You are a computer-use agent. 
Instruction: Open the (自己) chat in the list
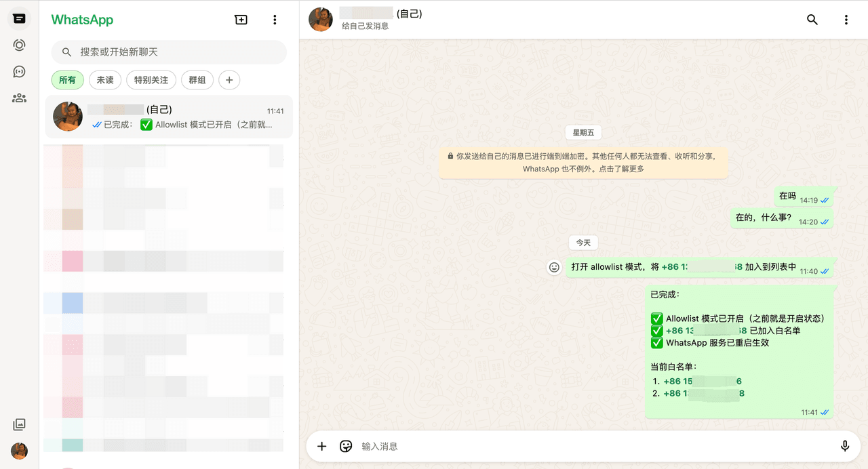[169, 117]
